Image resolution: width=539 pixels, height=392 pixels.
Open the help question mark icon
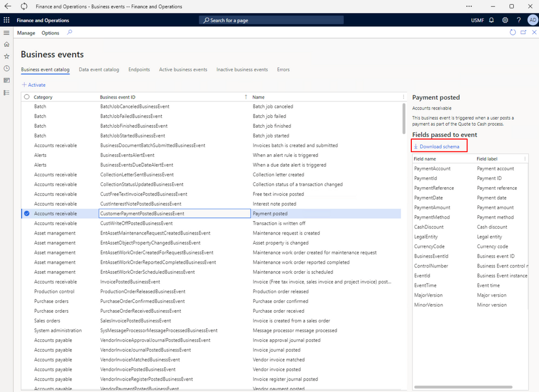(x=519, y=20)
